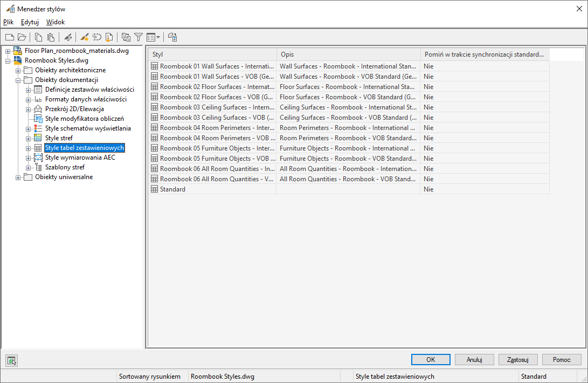Click the Edit Style brush icon

pos(68,37)
